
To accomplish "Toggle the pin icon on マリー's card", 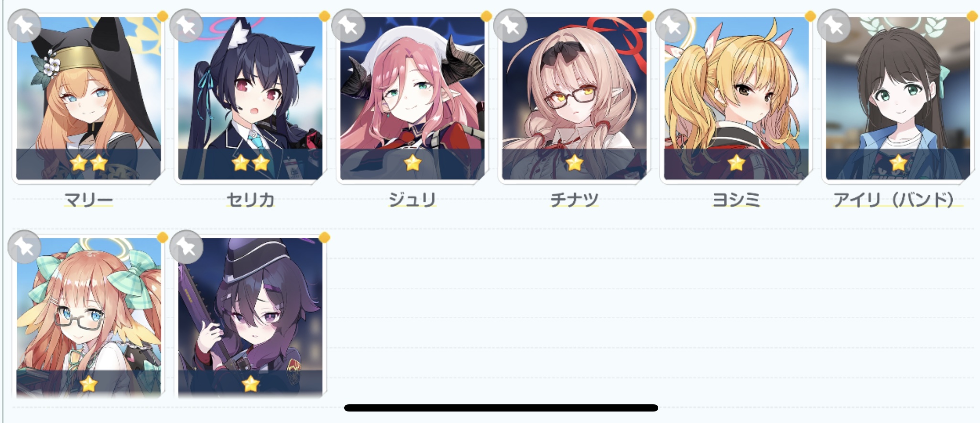I will pyautogui.click(x=24, y=26).
